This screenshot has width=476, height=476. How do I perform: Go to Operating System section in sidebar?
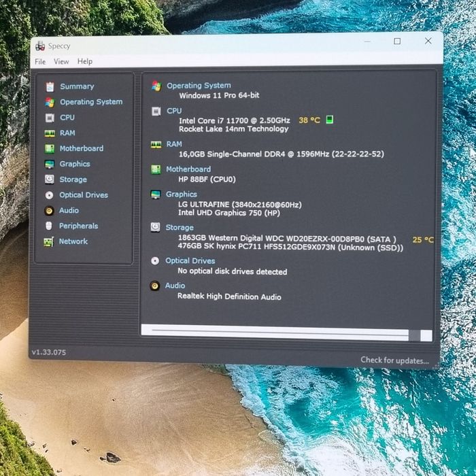[x=91, y=102]
